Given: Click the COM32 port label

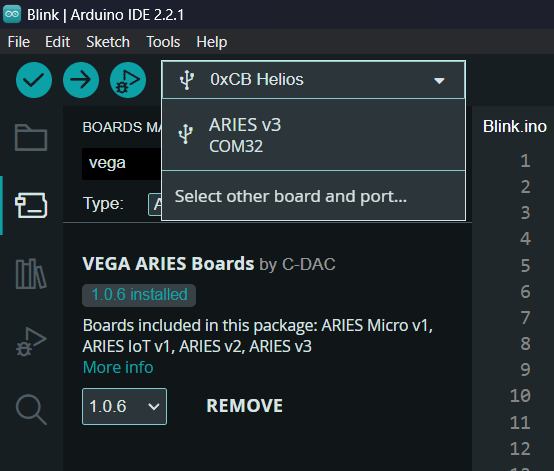Looking at the screenshot, I should (236, 146).
